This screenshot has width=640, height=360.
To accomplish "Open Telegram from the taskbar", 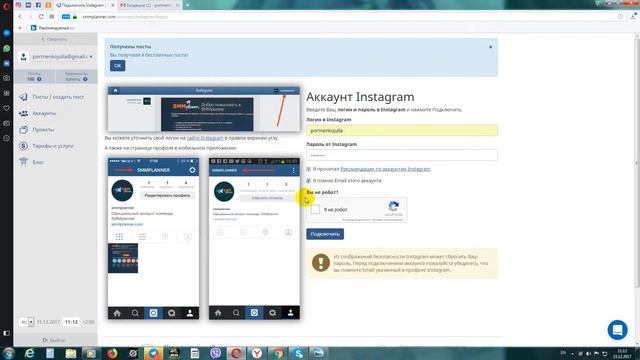I will click(x=153, y=353).
